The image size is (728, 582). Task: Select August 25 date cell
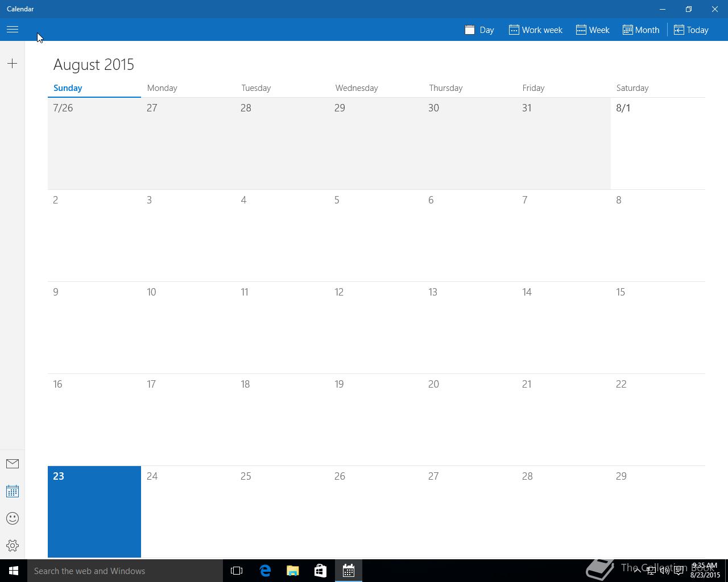pyautogui.click(x=282, y=512)
